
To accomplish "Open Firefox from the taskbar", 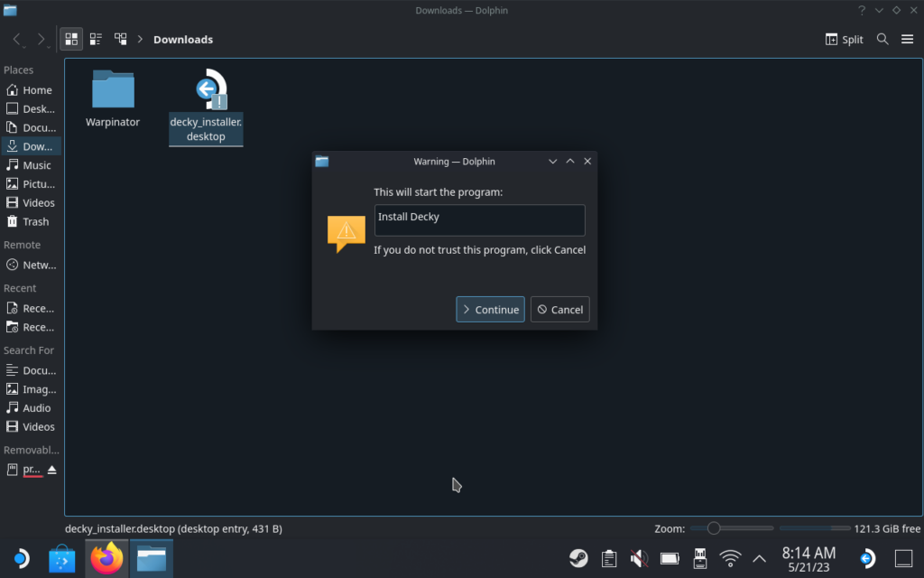I will (x=106, y=558).
